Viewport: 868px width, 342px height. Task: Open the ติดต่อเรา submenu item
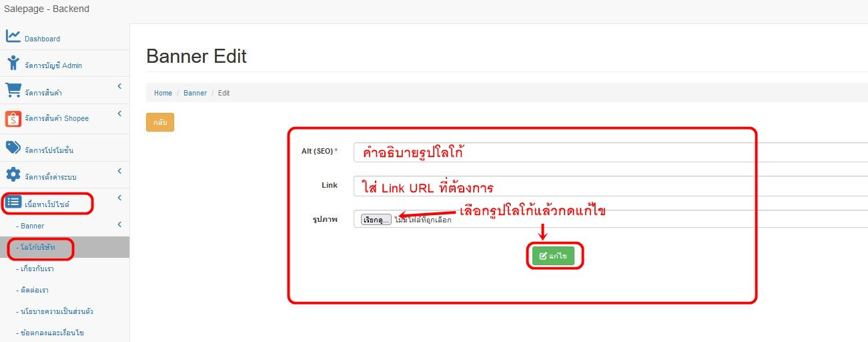coord(32,291)
